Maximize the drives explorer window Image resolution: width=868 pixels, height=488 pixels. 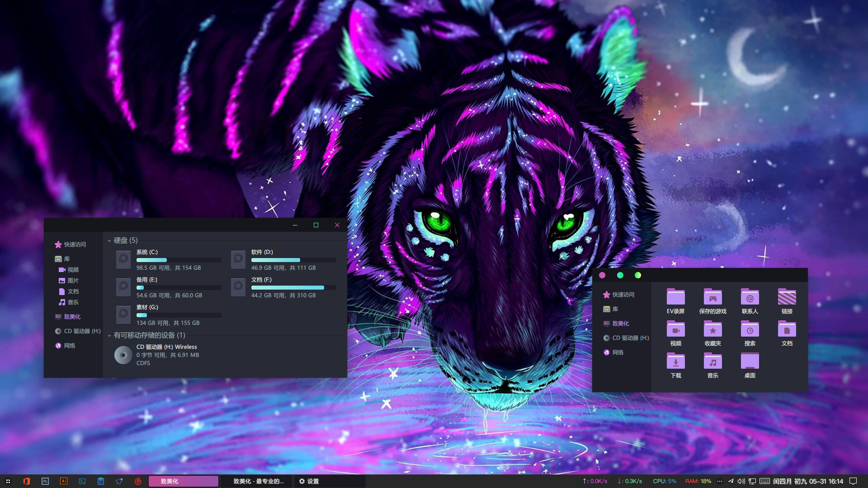point(316,225)
